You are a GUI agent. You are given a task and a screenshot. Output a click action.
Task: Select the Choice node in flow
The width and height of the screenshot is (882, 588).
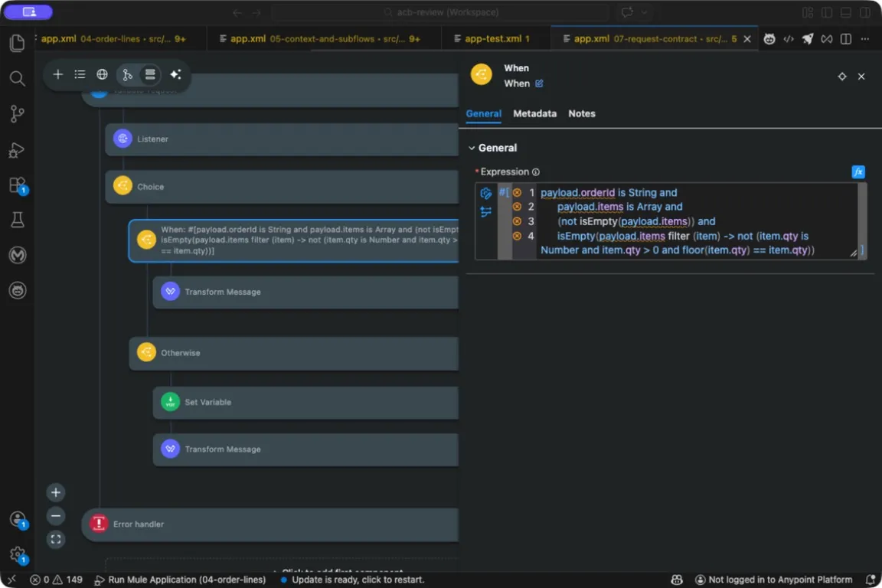pos(282,186)
